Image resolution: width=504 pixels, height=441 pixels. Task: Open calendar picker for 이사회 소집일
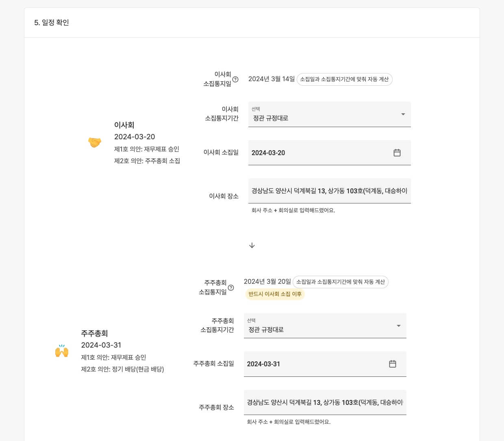tap(397, 153)
